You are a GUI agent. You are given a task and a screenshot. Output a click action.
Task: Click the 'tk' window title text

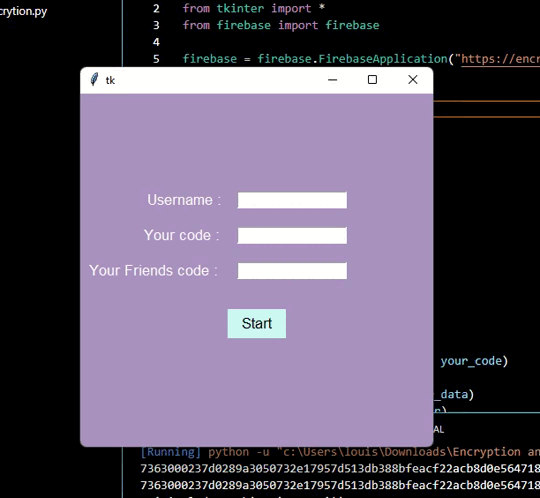(110, 80)
